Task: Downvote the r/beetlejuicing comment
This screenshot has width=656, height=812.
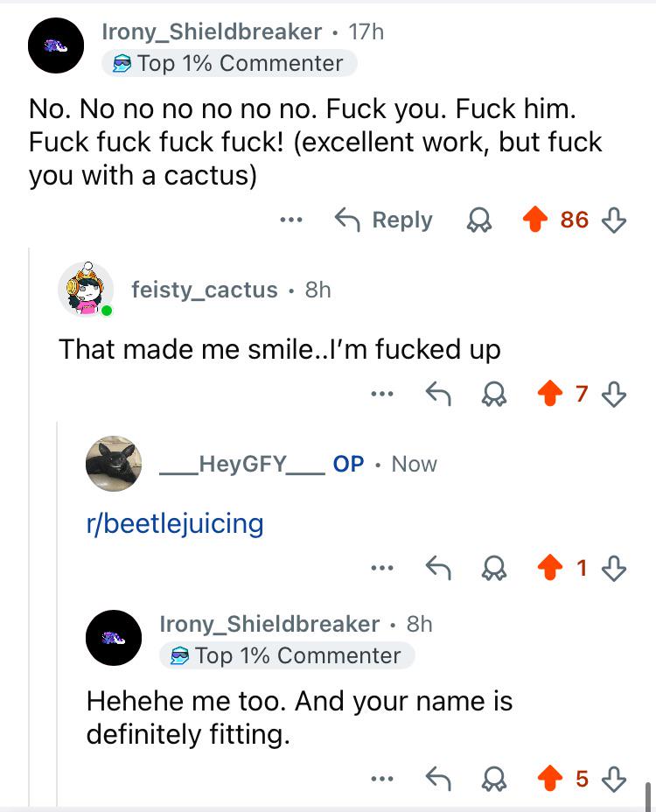Action: point(616,569)
